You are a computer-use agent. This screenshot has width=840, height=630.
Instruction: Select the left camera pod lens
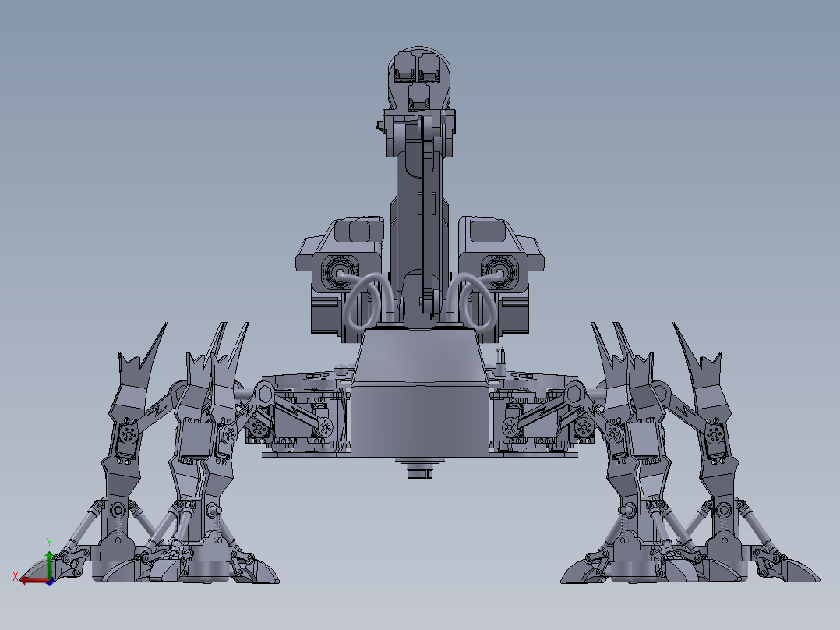[339, 272]
